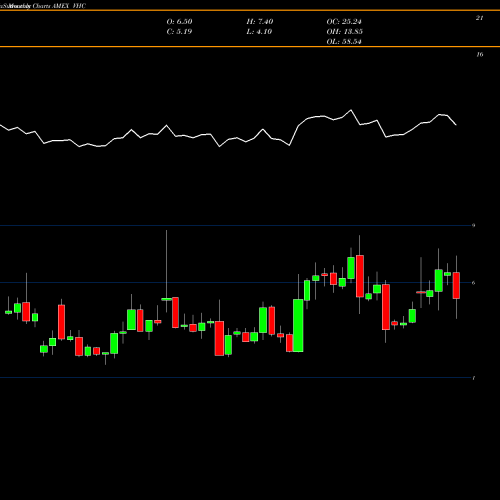Image resolution: width=500 pixels, height=500 pixels.
Task: Click the high price 'H: 7.40' value
Action: (260, 21)
